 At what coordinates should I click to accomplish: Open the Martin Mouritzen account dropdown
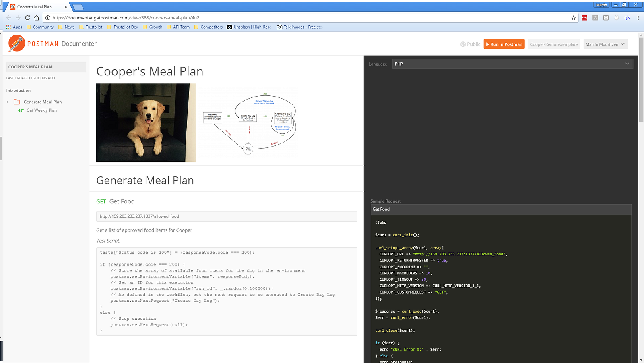(x=606, y=44)
